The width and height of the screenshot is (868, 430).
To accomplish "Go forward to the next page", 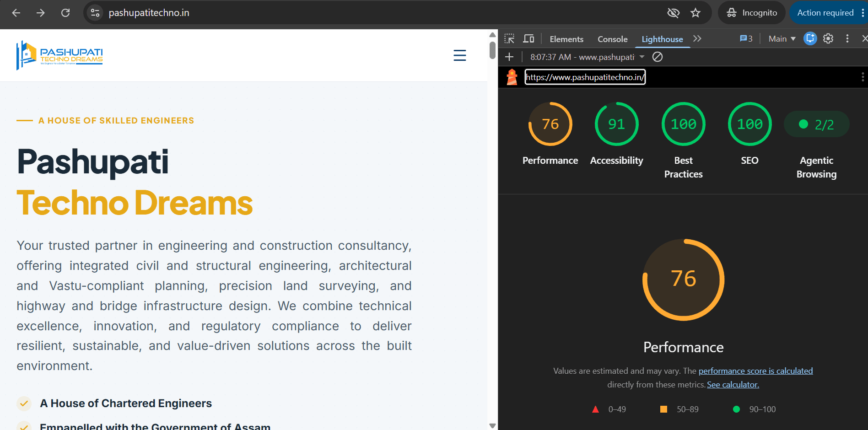I will pos(41,13).
